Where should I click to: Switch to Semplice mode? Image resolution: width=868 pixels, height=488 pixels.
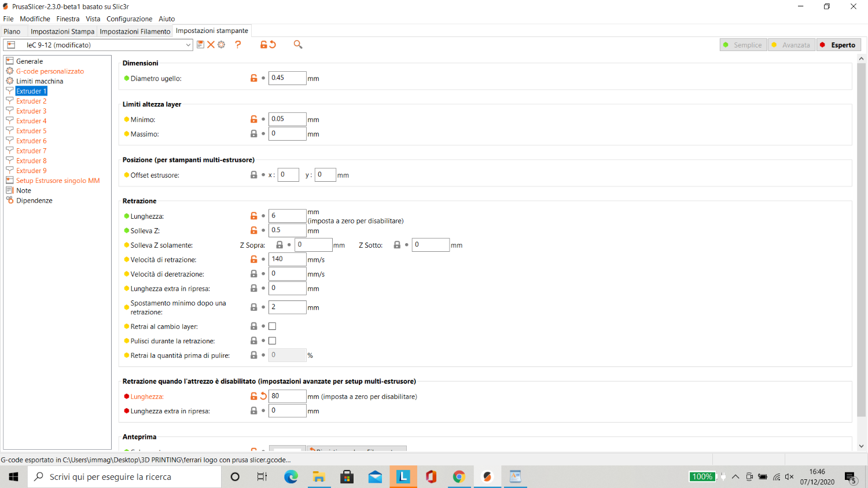coord(743,45)
